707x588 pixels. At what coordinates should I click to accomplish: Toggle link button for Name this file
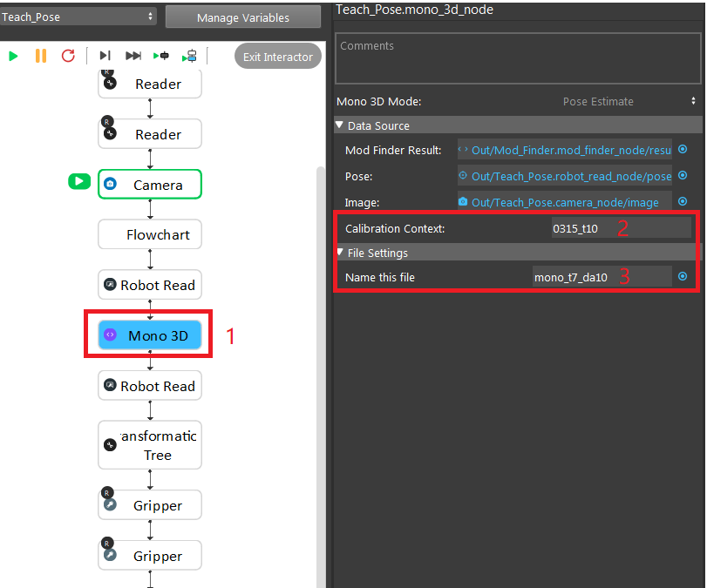(683, 276)
